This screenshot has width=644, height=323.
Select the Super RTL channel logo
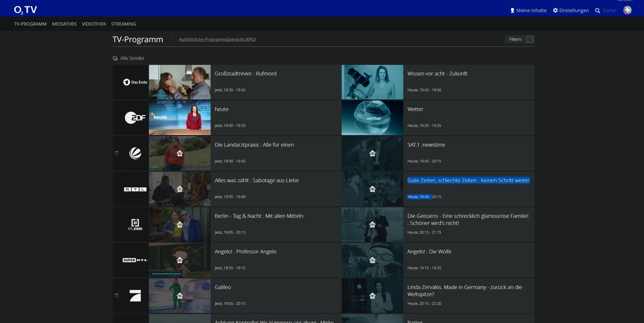click(x=135, y=260)
